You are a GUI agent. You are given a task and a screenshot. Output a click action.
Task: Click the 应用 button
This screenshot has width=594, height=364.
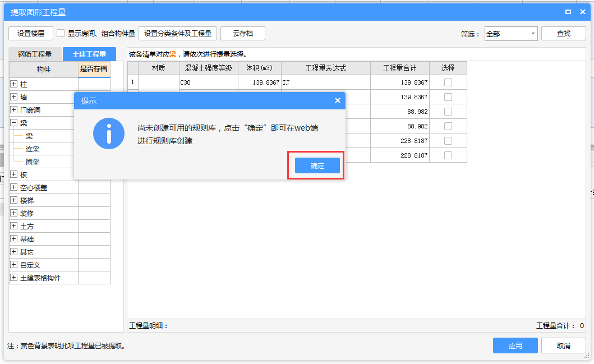(515, 345)
